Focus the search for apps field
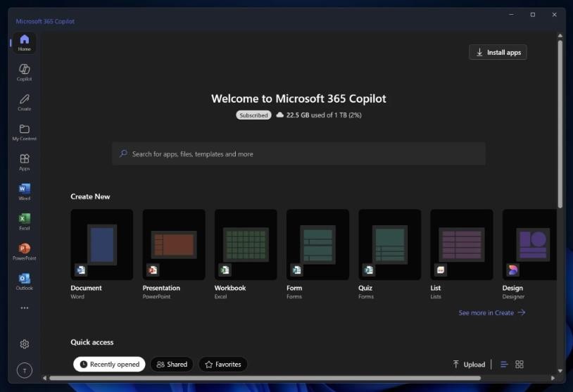Viewport: 573px width, 392px height. point(298,154)
